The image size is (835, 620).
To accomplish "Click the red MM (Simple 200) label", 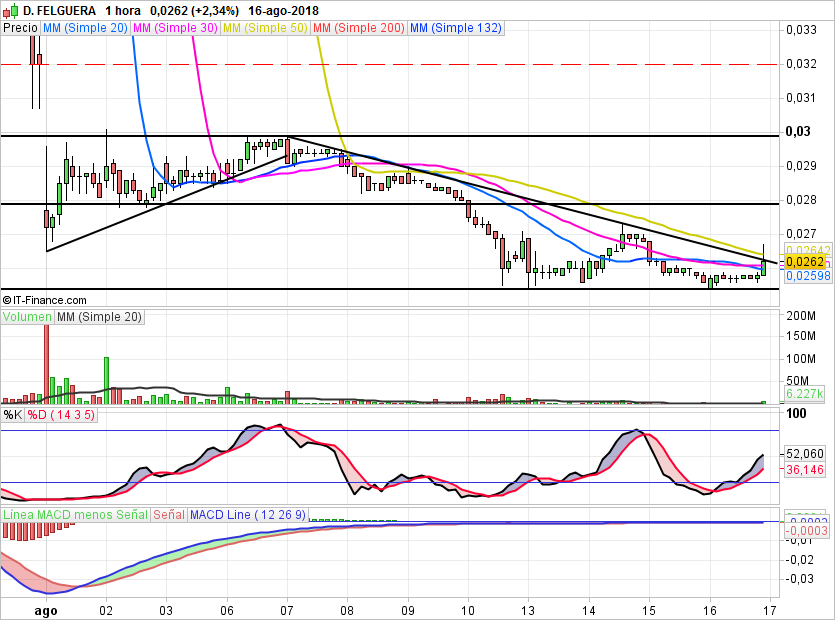I will (x=358, y=28).
